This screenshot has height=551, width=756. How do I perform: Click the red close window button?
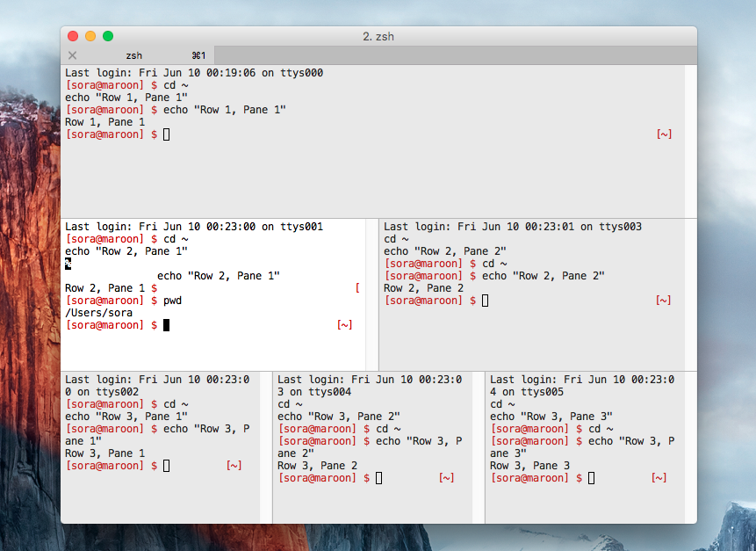click(73, 36)
